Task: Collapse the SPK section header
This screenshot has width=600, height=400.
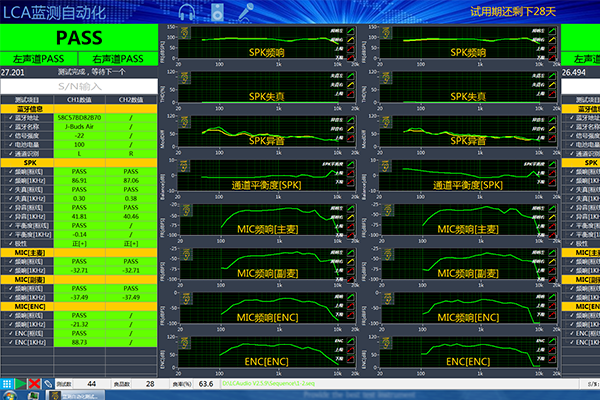Action: tap(30, 163)
